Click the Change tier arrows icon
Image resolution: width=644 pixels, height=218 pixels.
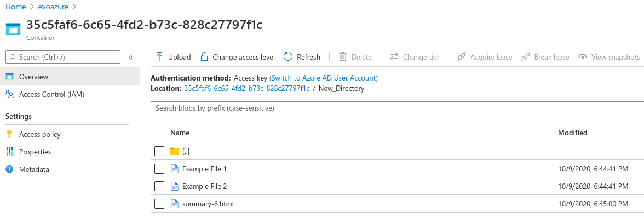coord(394,56)
